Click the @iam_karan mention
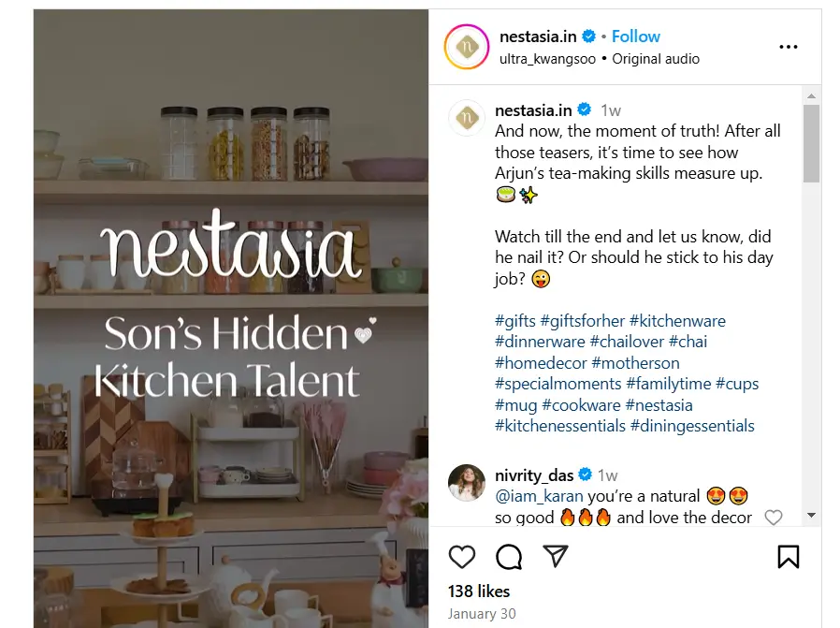Image resolution: width=840 pixels, height=628 pixels. pos(538,496)
